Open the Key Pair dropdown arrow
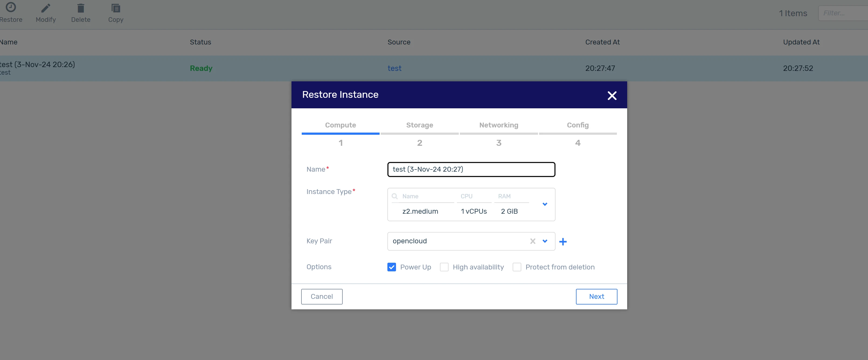 544,241
